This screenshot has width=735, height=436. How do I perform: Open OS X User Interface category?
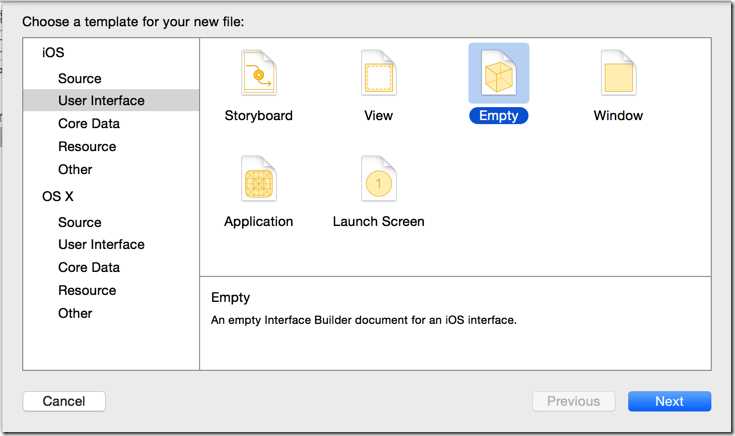pyautogui.click(x=101, y=244)
